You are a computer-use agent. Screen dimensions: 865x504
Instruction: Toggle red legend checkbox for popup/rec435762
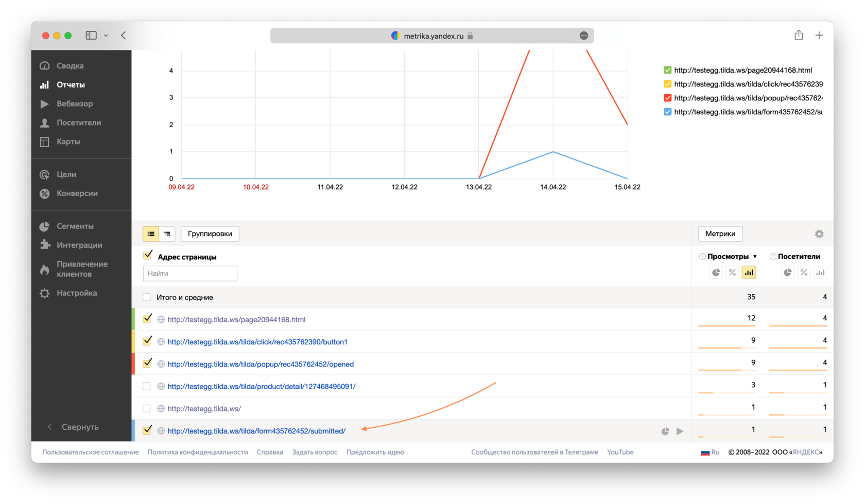click(x=667, y=98)
